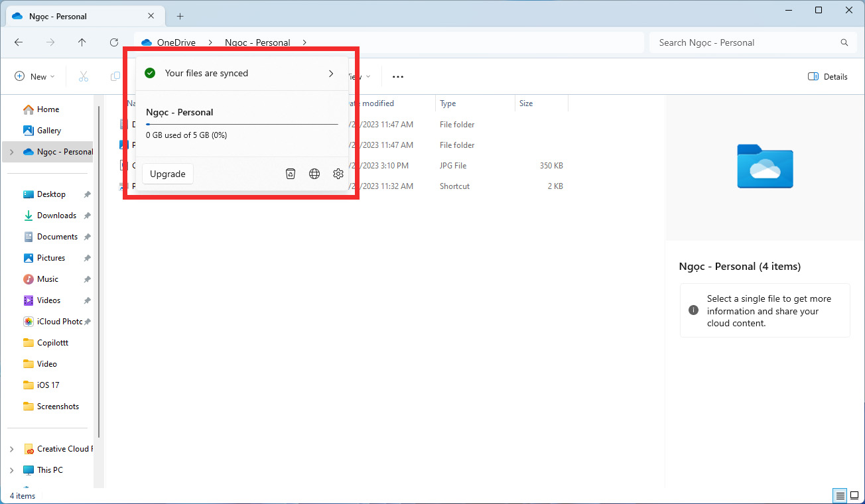Expand the Creative Cloud Files node
This screenshot has width=865, height=504.
coord(11,449)
